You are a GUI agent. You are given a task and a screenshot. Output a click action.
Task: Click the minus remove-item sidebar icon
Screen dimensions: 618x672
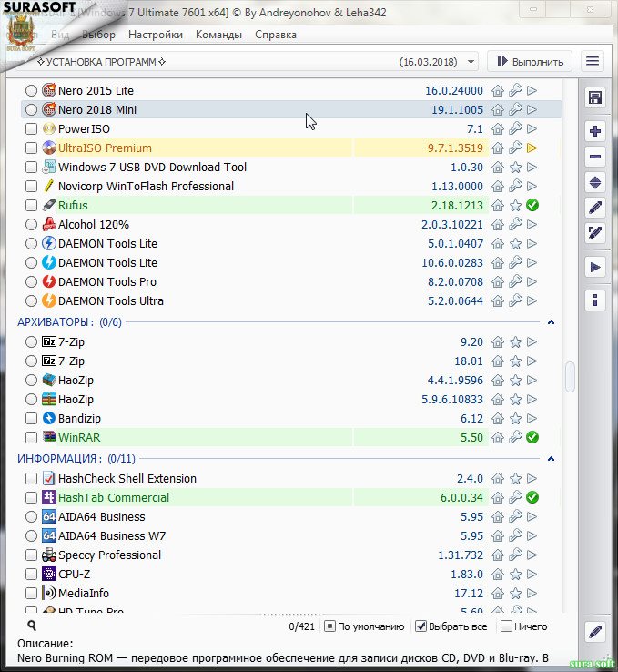(x=595, y=157)
